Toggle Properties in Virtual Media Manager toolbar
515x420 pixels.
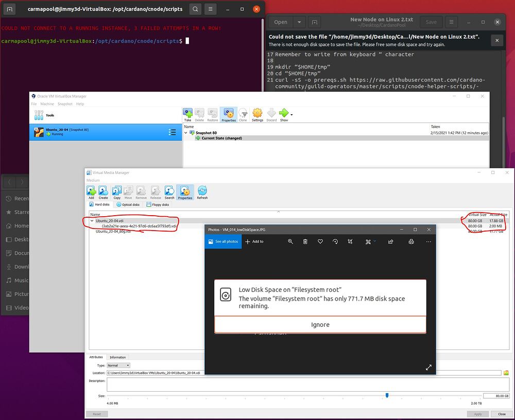[x=185, y=192]
